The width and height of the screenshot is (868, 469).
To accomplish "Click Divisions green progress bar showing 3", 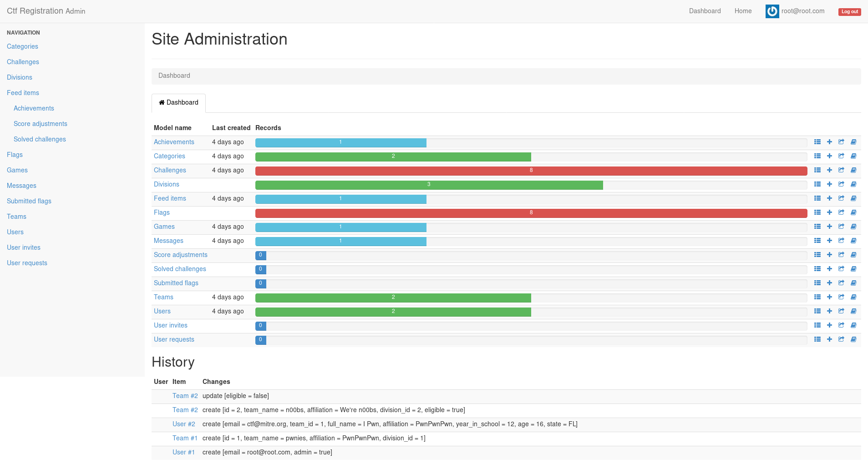I will (x=429, y=185).
